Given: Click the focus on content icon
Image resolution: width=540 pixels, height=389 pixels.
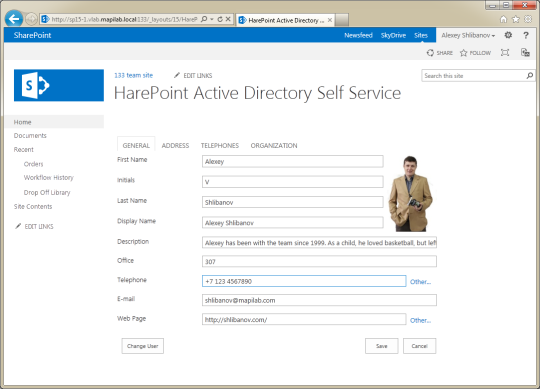Looking at the screenshot, I should point(505,53).
